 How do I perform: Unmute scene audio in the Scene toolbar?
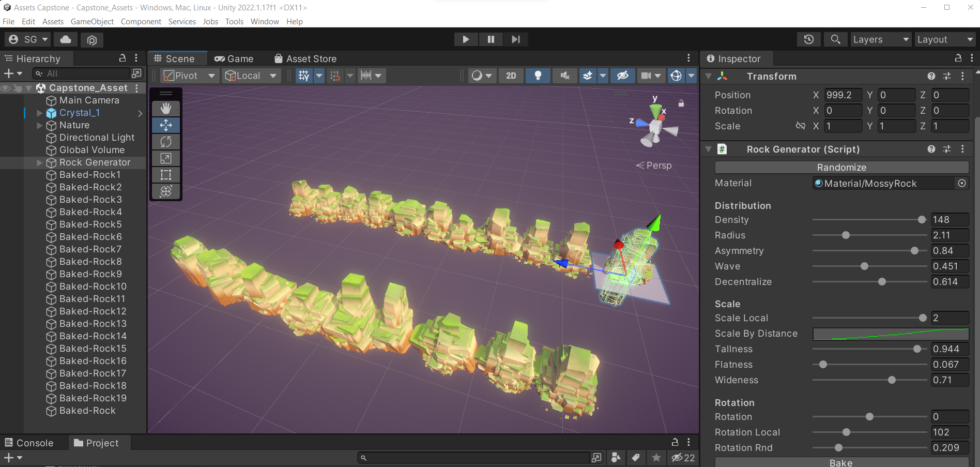(564, 76)
